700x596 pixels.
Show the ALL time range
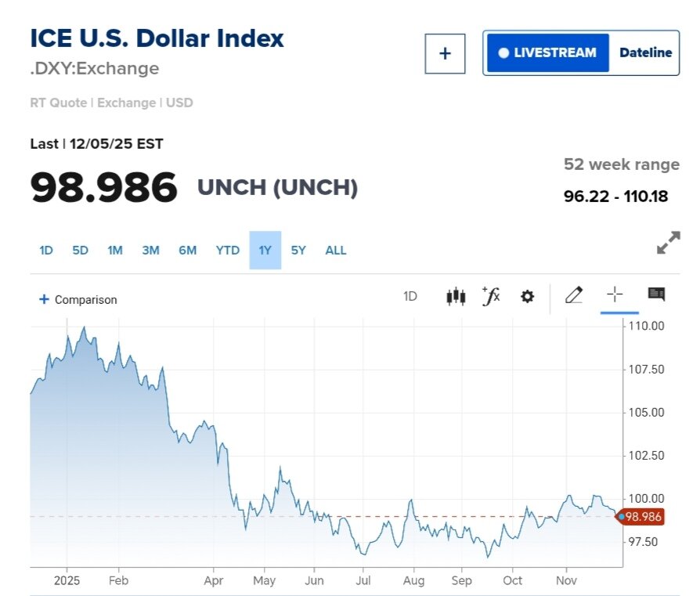coord(336,251)
